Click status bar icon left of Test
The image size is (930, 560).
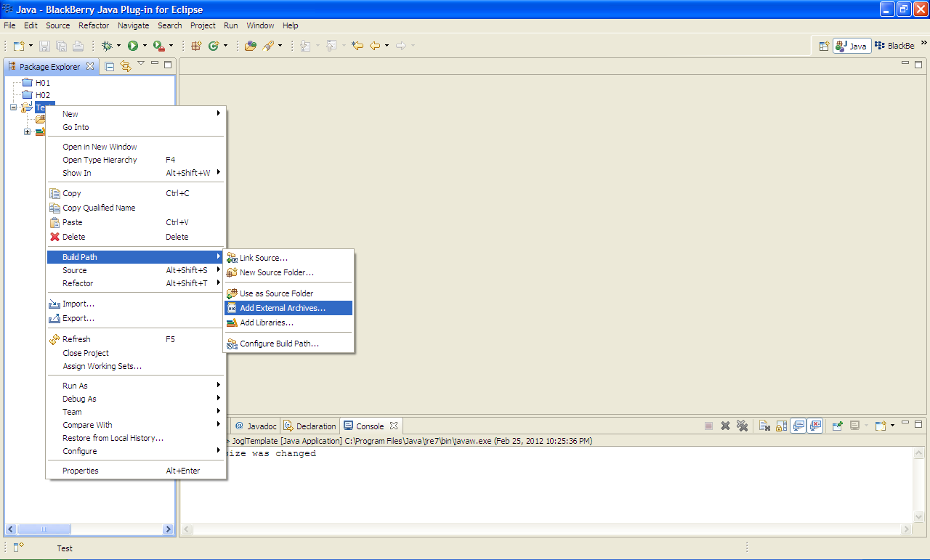click(19, 548)
